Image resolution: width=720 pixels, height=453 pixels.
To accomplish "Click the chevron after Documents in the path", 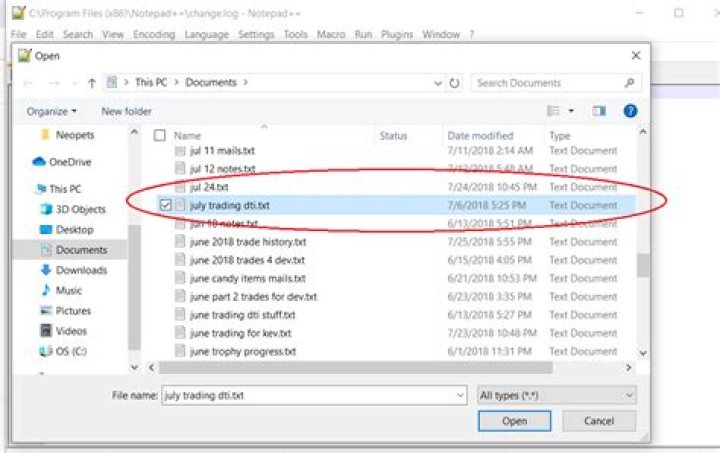I will (x=246, y=83).
